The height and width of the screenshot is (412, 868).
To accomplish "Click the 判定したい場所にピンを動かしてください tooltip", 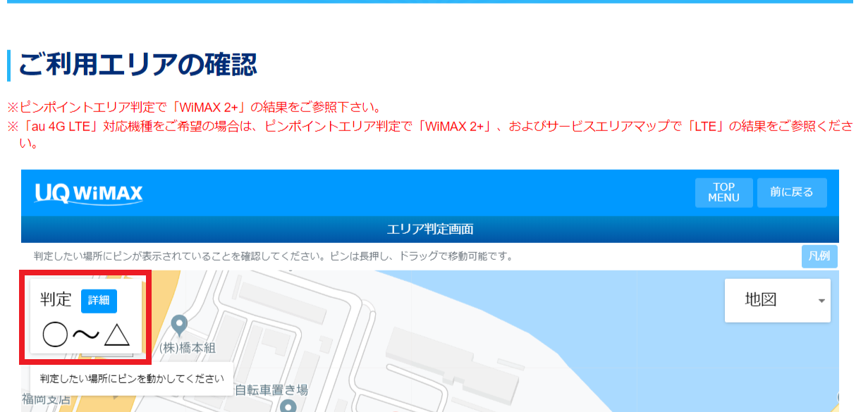I will click(132, 379).
